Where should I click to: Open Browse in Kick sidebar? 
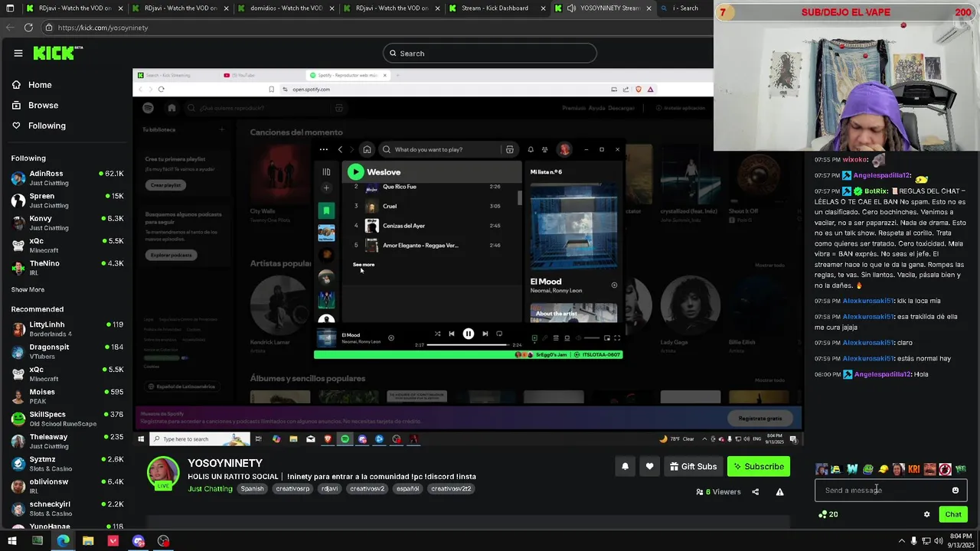point(35,105)
